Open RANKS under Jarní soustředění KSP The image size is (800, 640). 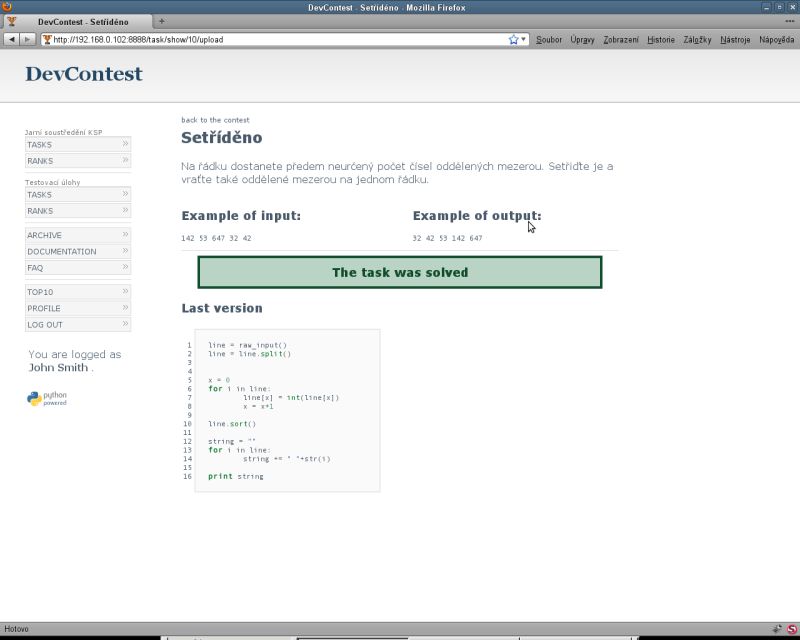pyautogui.click(x=78, y=161)
